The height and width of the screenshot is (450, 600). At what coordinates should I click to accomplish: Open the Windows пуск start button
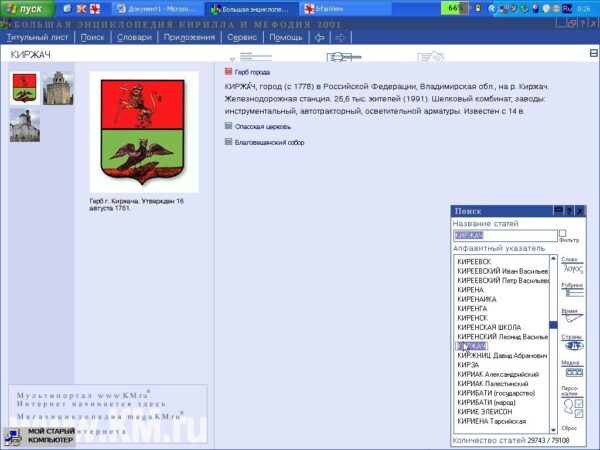27,8
